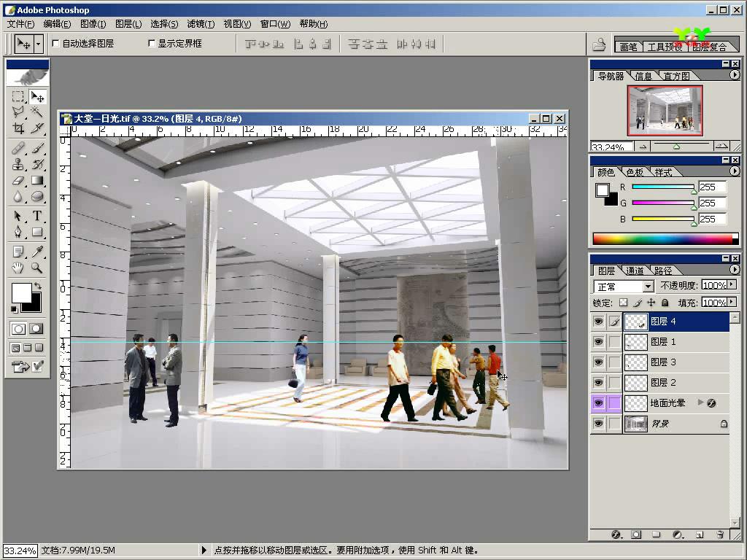The width and height of the screenshot is (747, 560).
Task: Click delete layer trash icon
Action: [x=720, y=534]
